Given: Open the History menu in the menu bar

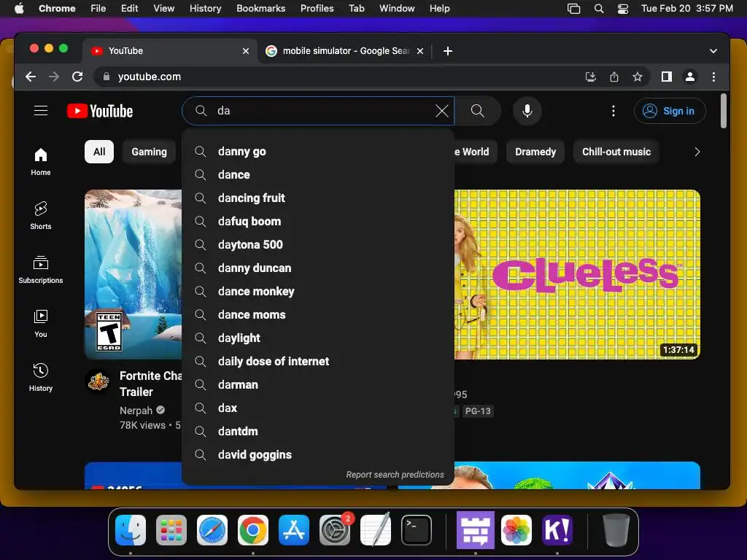Looking at the screenshot, I should click(205, 8).
